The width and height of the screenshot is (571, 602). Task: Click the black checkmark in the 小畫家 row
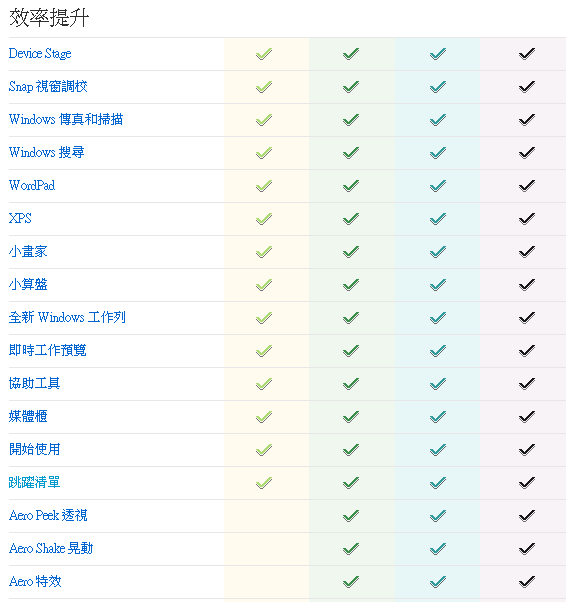click(x=526, y=252)
